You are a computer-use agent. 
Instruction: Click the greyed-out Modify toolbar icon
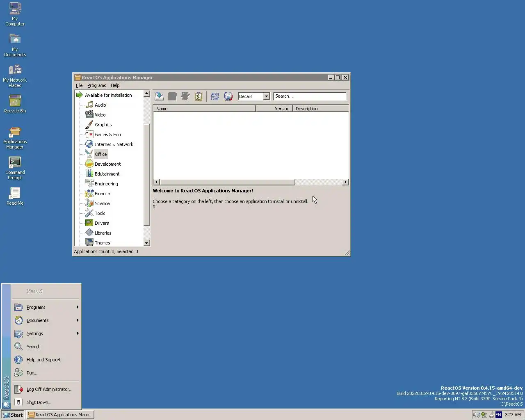(185, 96)
